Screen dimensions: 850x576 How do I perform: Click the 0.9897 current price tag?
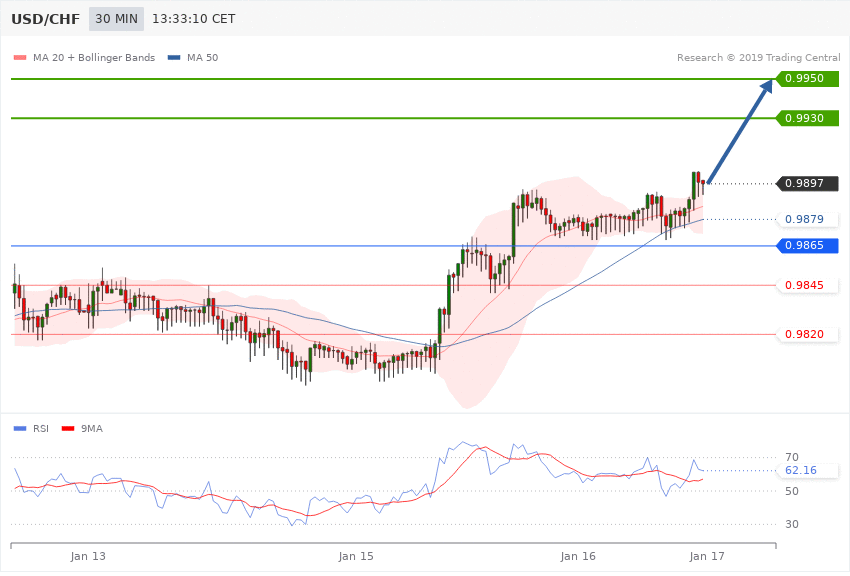[x=808, y=184]
